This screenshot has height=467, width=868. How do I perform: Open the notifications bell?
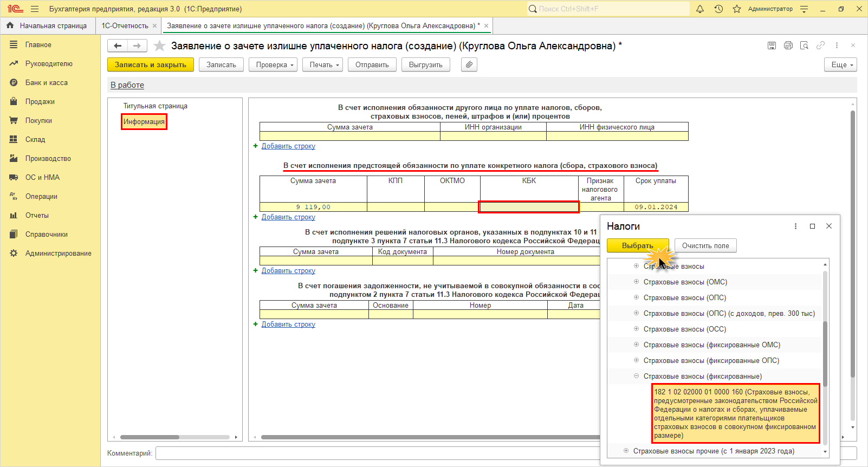click(x=700, y=9)
